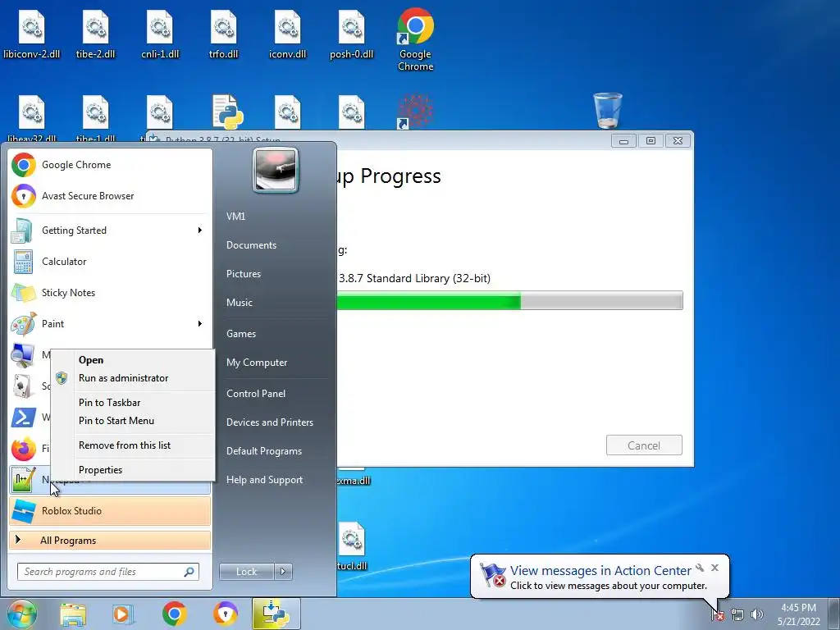The height and width of the screenshot is (630, 840).
Task: Click the Firefox icon in Start menu
Action: [x=24, y=449]
